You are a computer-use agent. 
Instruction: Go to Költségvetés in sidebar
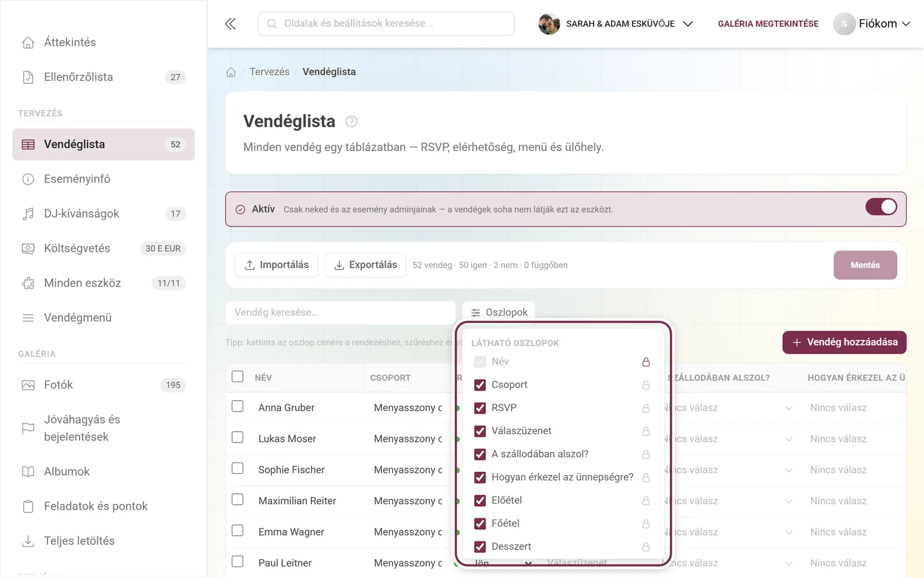103,249
